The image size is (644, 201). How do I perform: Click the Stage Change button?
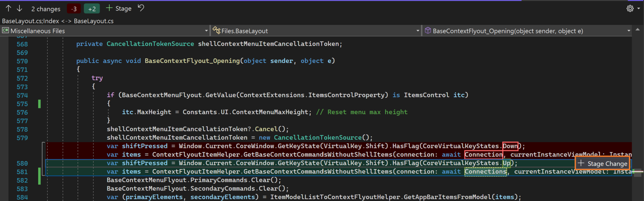pos(602,164)
